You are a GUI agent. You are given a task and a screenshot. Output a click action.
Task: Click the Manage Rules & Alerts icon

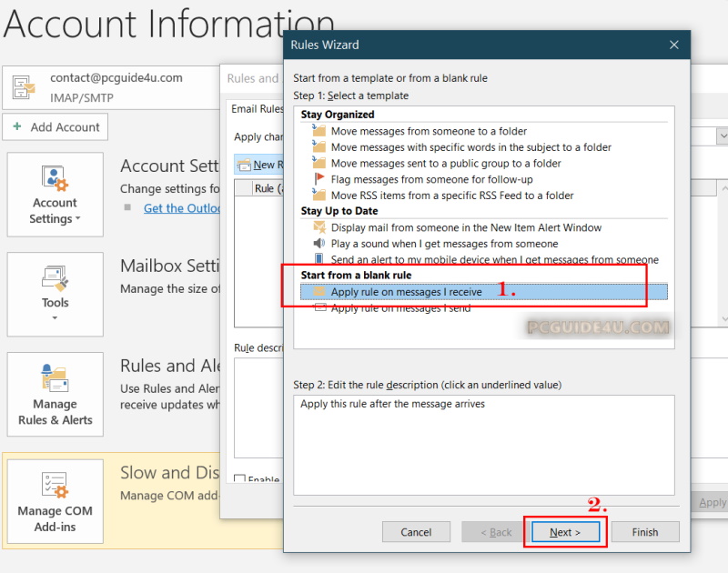55,395
